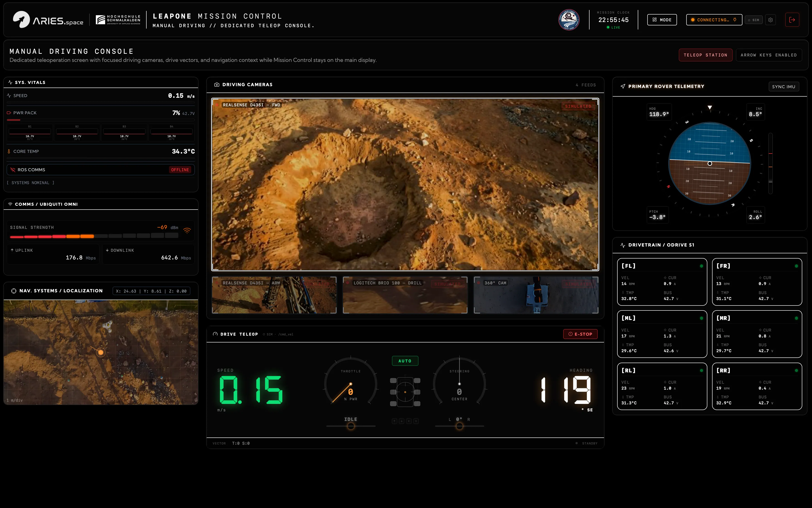Open the settings gear in the header
Screen dimensions: 812x508
tap(770, 20)
